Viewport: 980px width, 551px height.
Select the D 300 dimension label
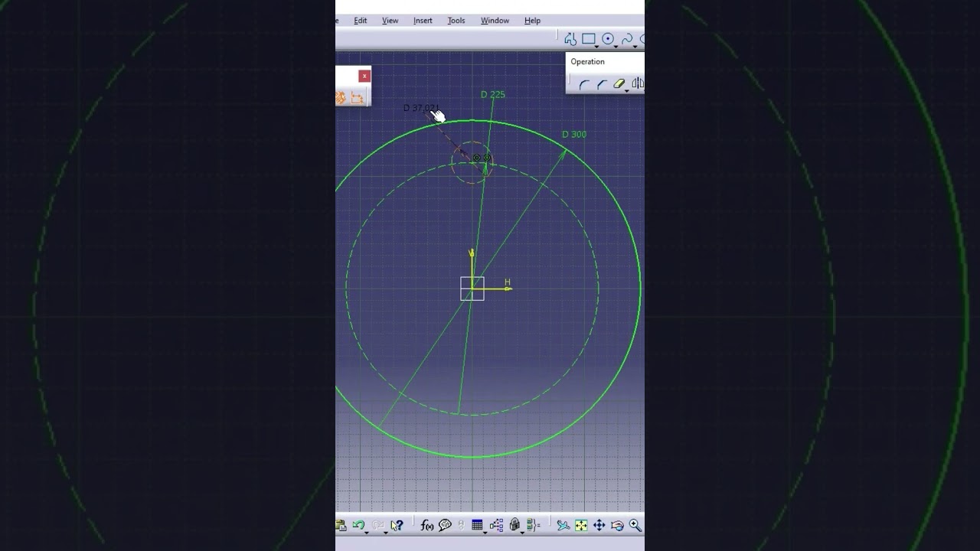(574, 135)
